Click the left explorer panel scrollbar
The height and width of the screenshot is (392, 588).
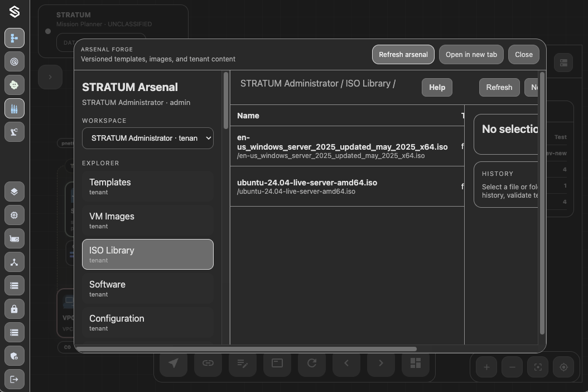coord(226,101)
